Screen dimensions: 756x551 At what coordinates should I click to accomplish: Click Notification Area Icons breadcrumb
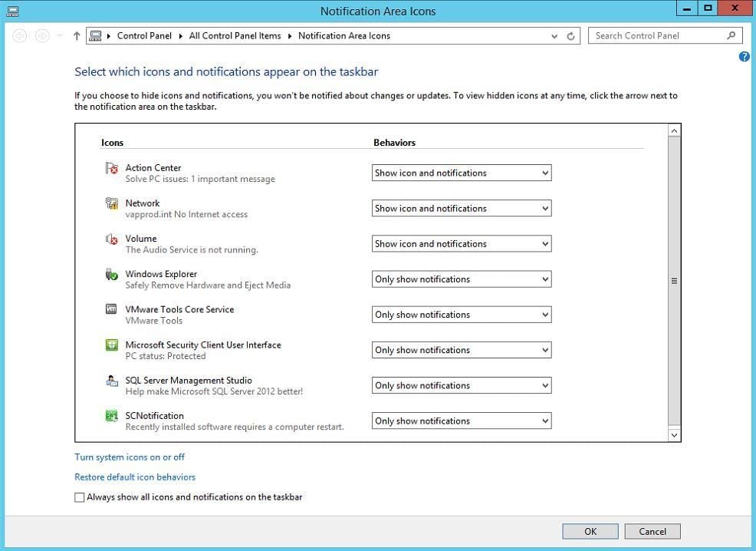point(344,36)
